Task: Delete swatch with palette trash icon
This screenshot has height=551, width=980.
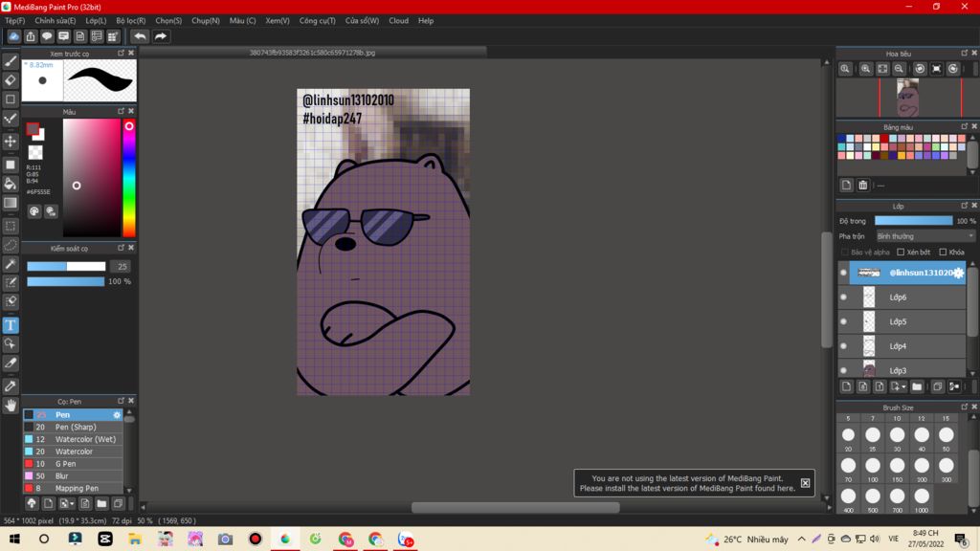Action: point(863,185)
